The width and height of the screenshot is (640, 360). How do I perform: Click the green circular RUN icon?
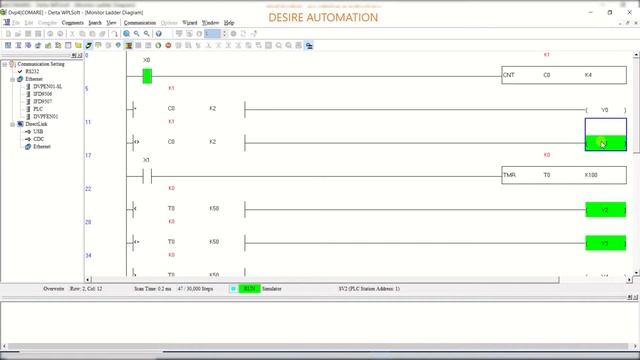pos(158,45)
